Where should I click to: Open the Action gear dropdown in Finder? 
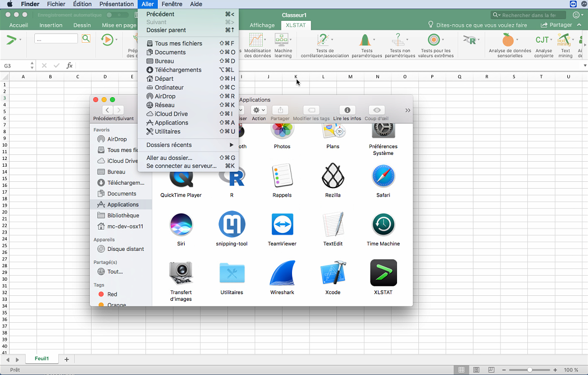[x=259, y=110]
